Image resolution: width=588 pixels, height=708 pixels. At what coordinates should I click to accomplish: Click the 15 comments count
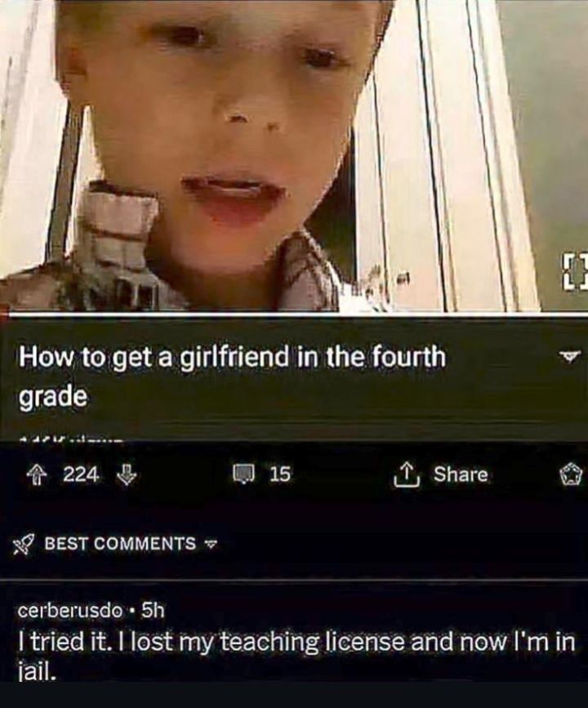[x=280, y=474]
